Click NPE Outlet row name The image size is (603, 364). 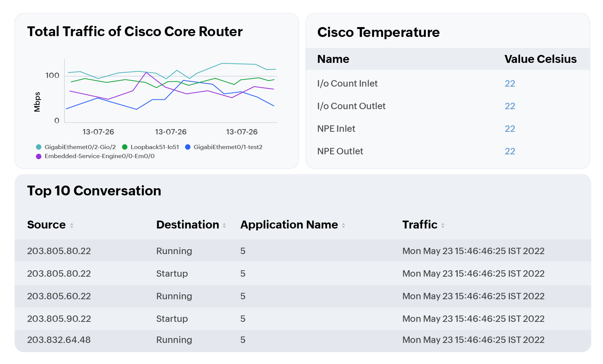[x=340, y=151]
